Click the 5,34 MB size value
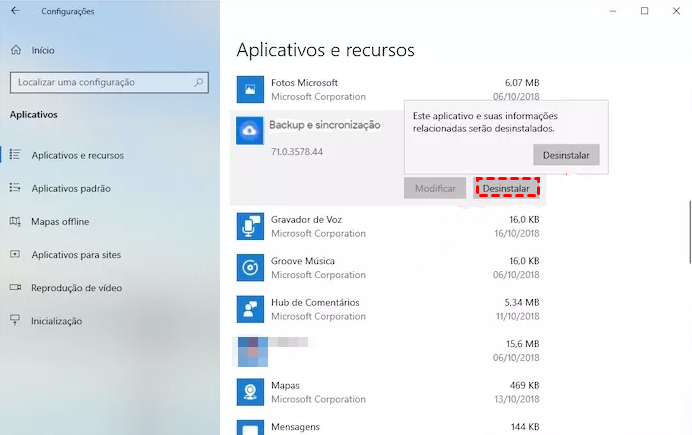 pos(522,302)
